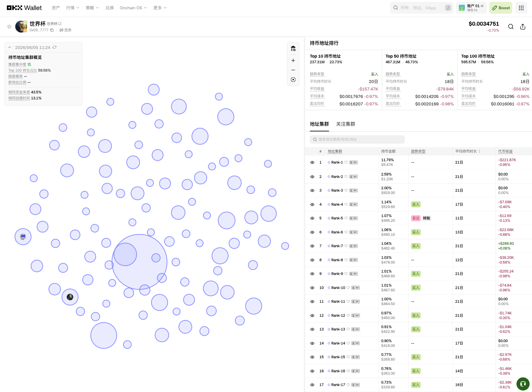Open the apps grid menu icon
This screenshot has height=392, width=532.
coord(521,8)
